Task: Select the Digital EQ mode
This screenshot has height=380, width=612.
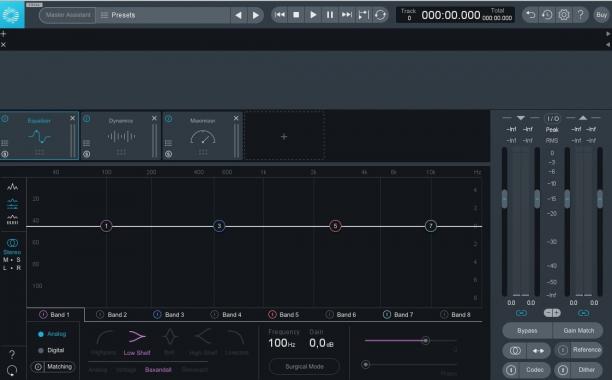Action: (x=51, y=350)
